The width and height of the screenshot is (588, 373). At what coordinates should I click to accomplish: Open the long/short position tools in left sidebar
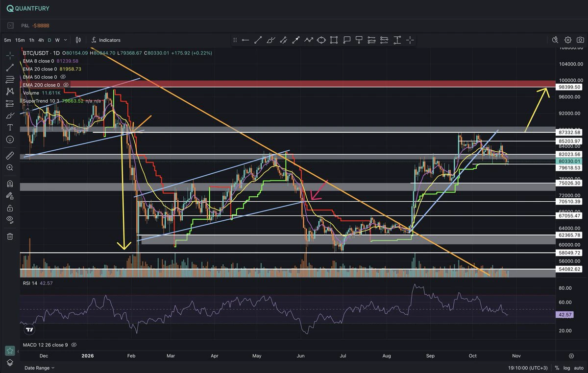10,103
